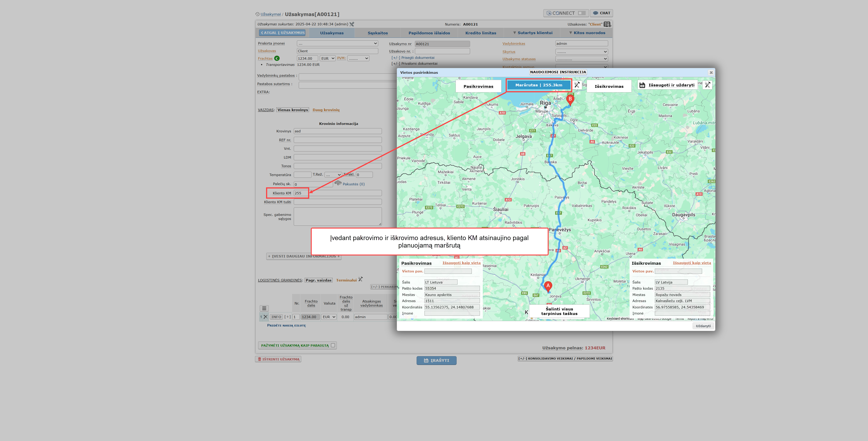Image resolution: width=868 pixels, height=441 pixels.
Task: Switch to the Užsakymas tab
Action: tap(332, 33)
